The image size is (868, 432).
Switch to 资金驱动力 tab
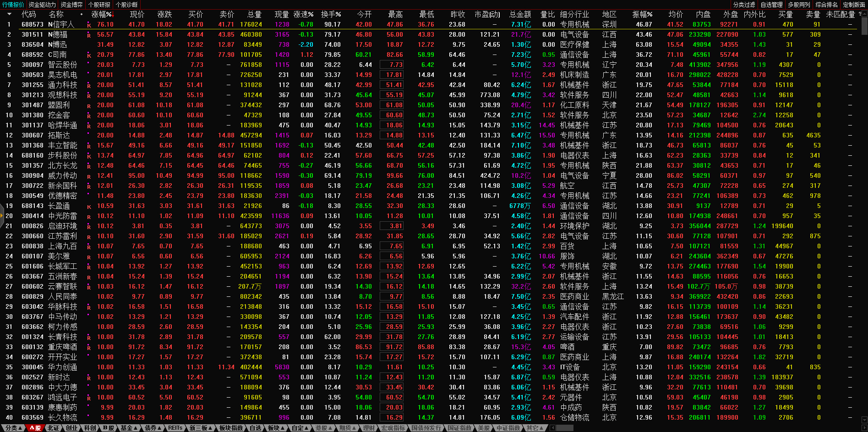point(42,5)
